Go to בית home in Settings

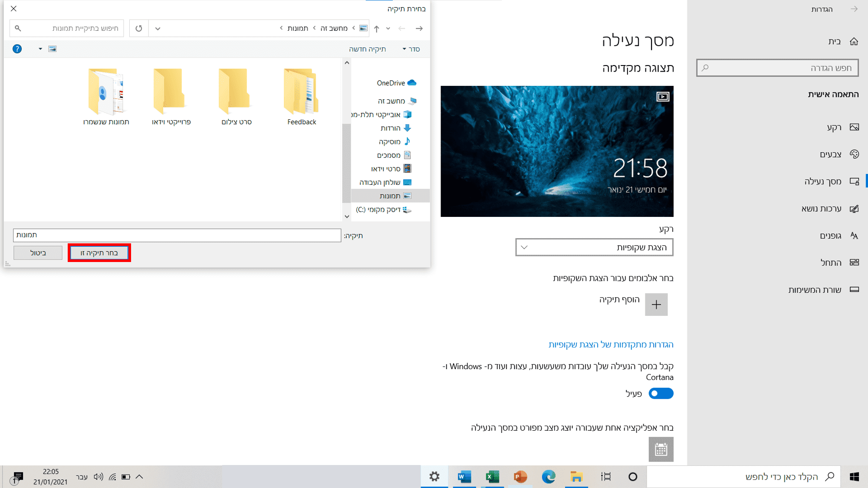(843, 42)
